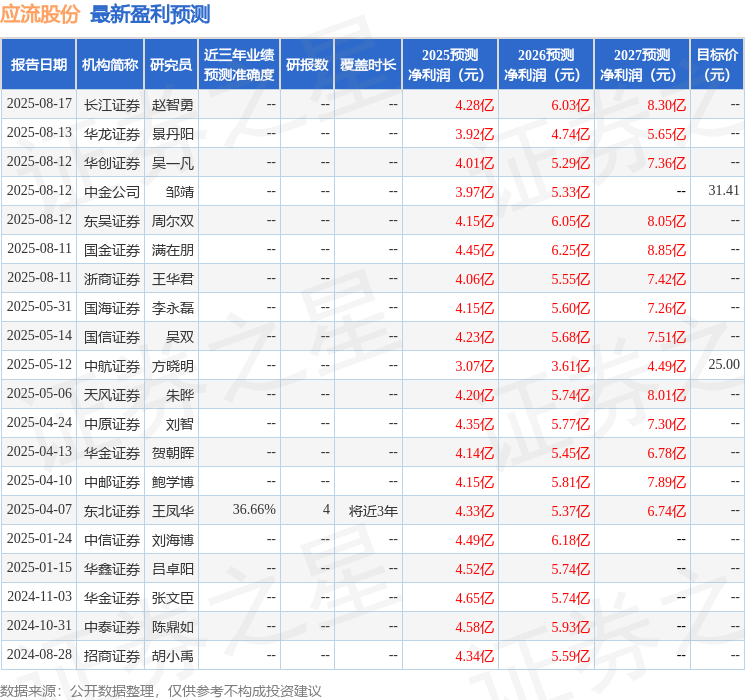
Task: Click 7.30亿 in 中原证券 row
Action: point(667,424)
